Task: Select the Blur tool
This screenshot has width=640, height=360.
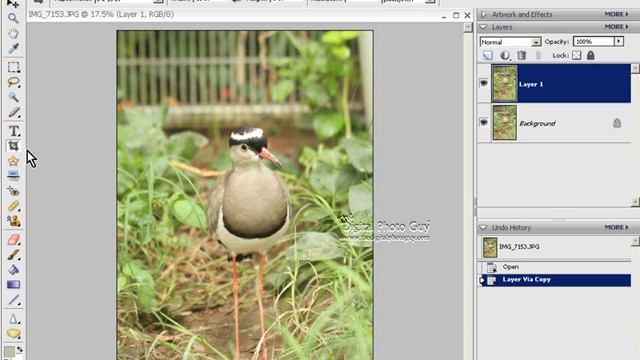Action: (x=13, y=318)
